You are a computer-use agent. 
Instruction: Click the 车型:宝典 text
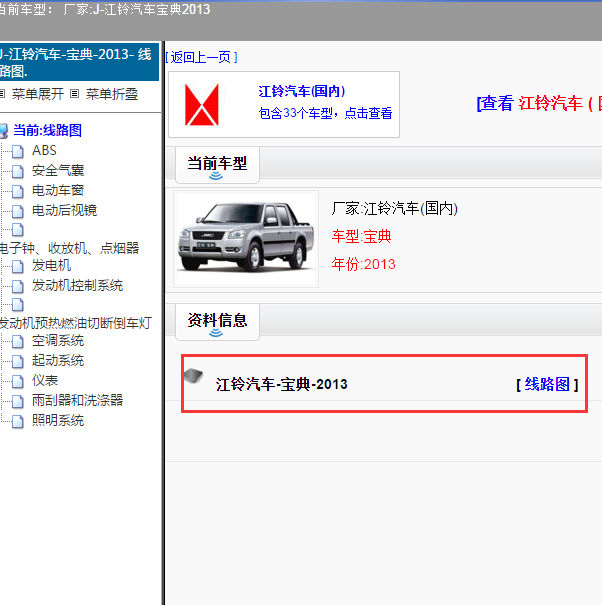tap(361, 236)
